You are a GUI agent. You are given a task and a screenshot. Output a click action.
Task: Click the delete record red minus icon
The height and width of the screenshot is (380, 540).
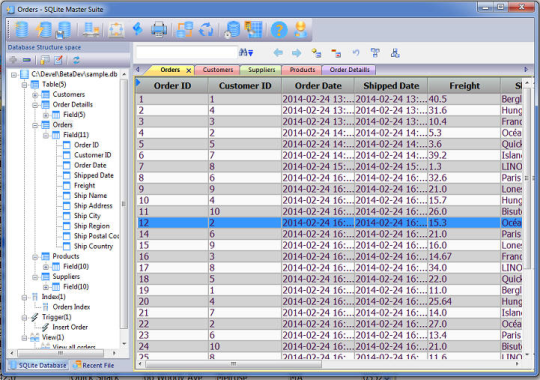tap(336, 53)
